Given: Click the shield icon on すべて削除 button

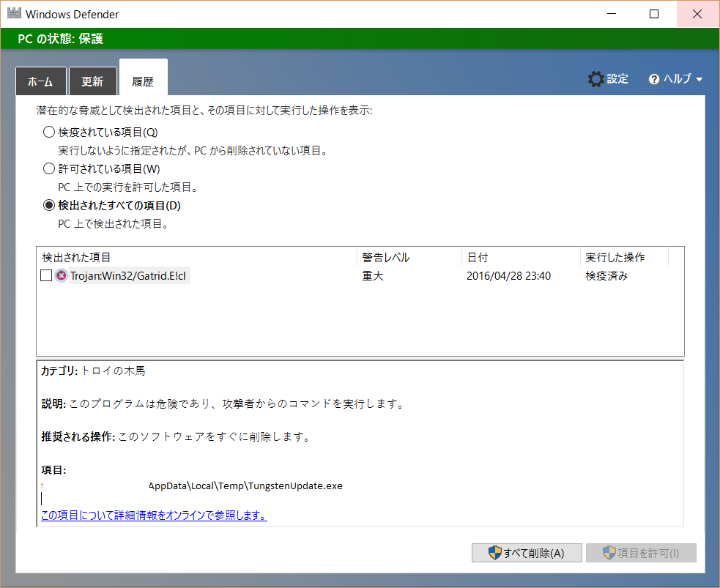Looking at the screenshot, I should tap(494, 553).
